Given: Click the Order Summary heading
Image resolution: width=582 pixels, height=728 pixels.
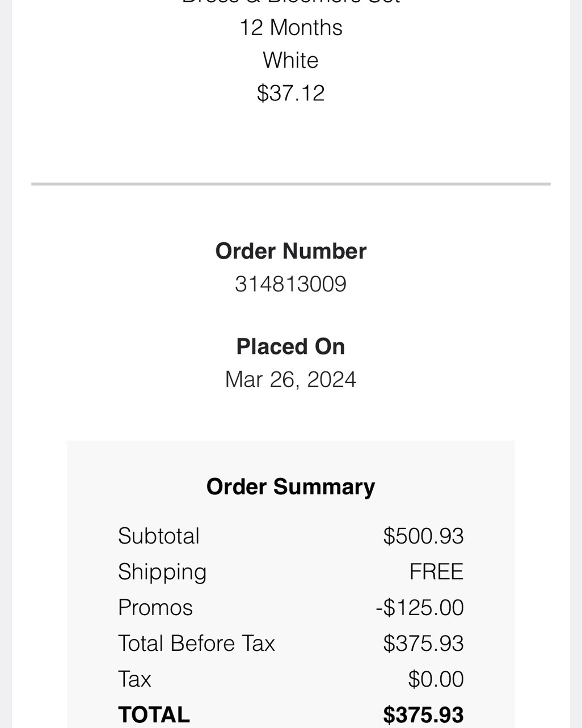Looking at the screenshot, I should (x=290, y=486).
